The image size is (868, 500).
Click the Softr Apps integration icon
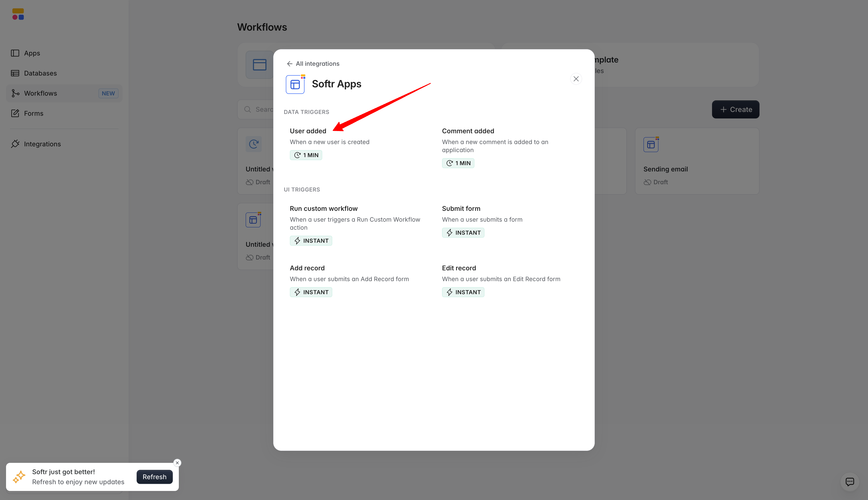(x=295, y=84)
